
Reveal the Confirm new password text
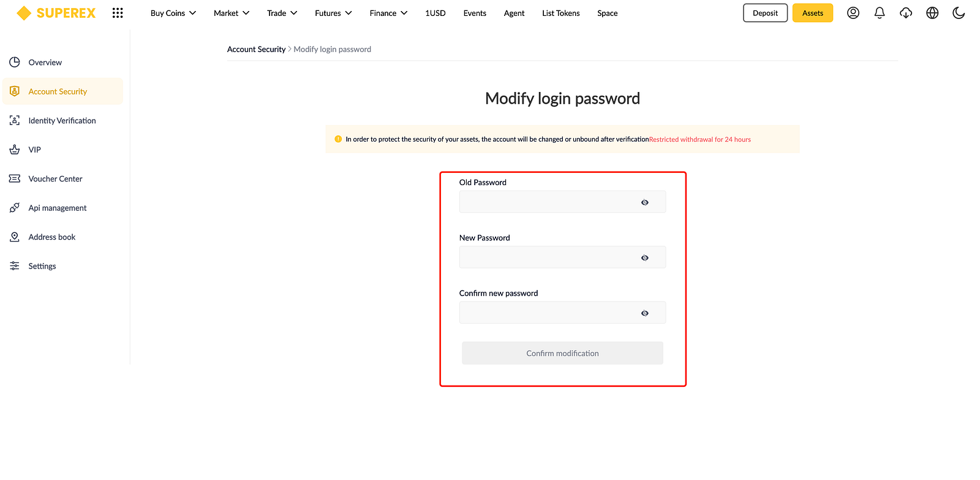(x=645, y=313)
